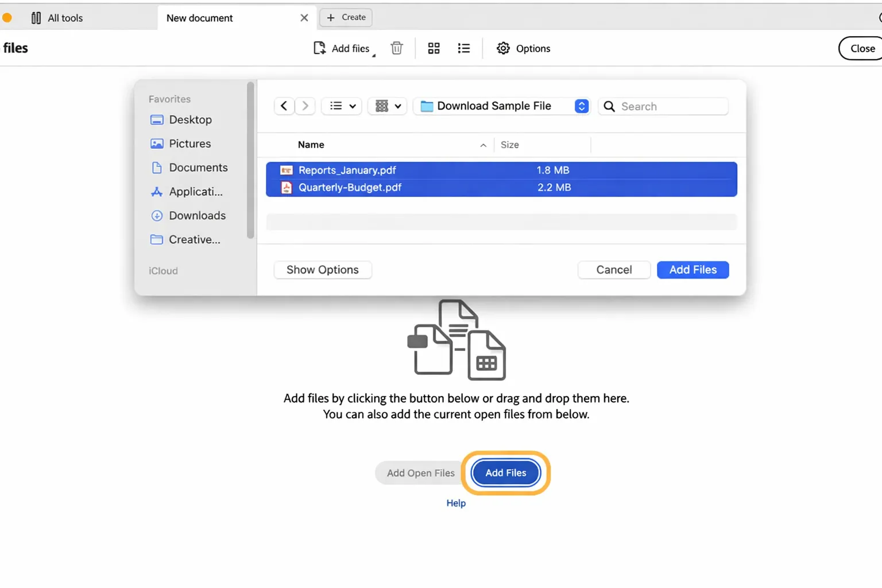Click the Search field in the dialog
The image size is (882, 588).
point(663,106)
